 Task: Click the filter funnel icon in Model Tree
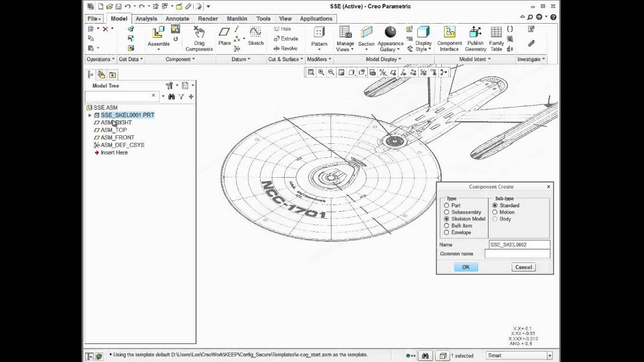click(x=181, y=97)
